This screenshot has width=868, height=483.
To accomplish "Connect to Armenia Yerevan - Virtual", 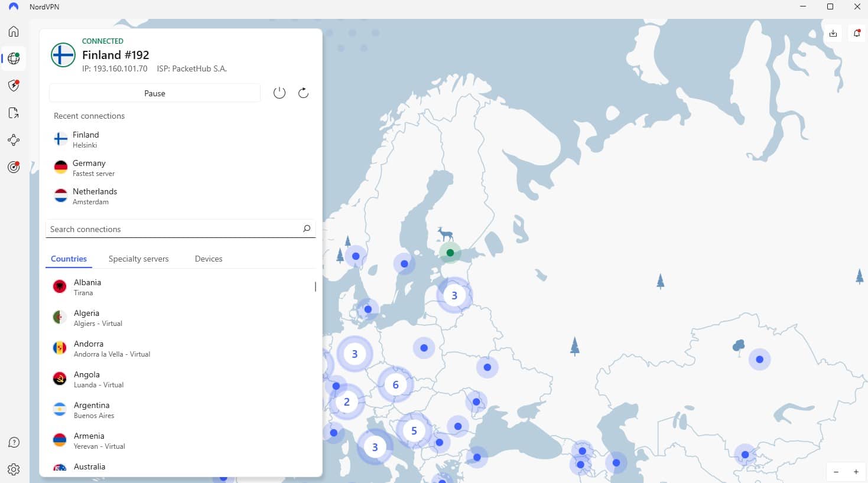I will click(x=180, y=440).
